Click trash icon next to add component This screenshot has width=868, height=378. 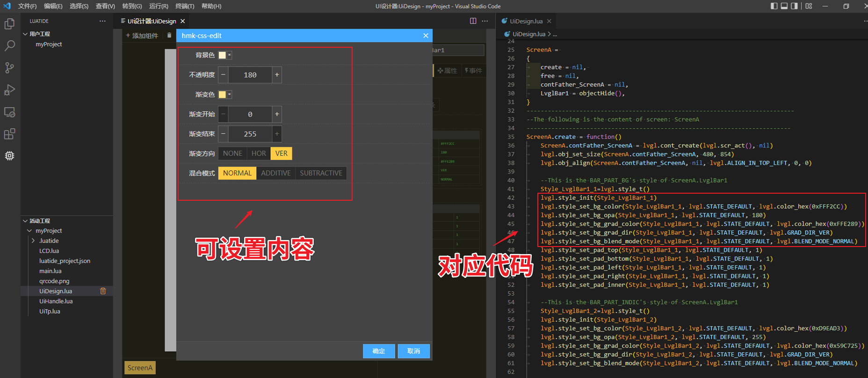169,36
